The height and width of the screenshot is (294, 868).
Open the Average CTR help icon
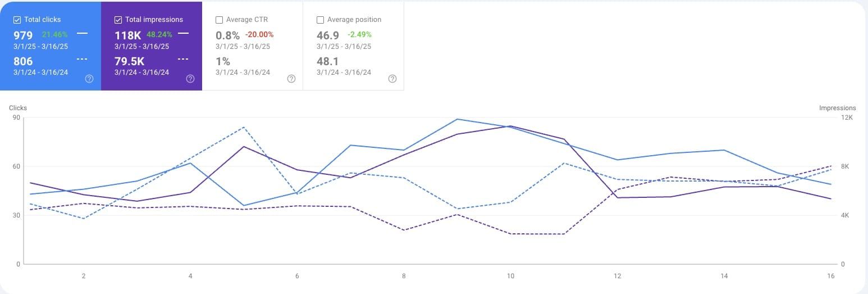point(291,79)
